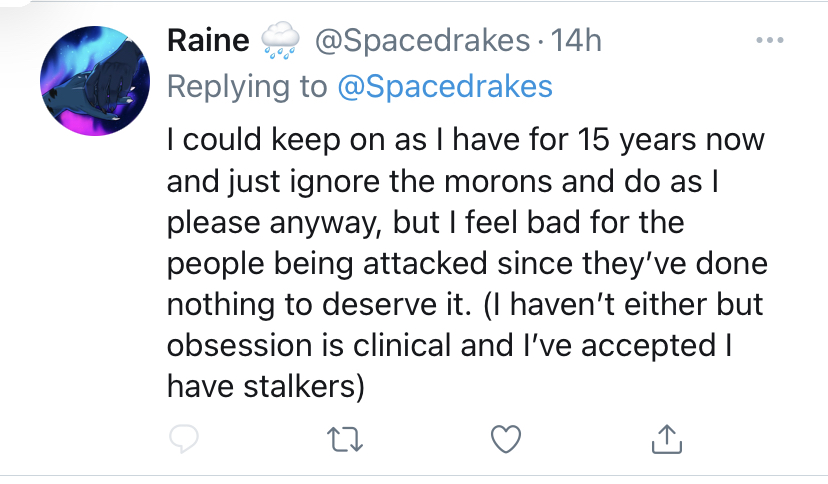Click the line 'nothing to deserve it.'
828x484 pixels.
click(x=318, y=305)
